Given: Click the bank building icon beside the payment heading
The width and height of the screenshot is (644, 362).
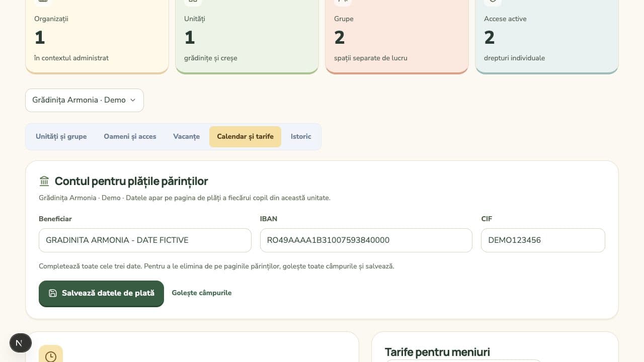Looking at the screenshot, I should pos(44,181).
